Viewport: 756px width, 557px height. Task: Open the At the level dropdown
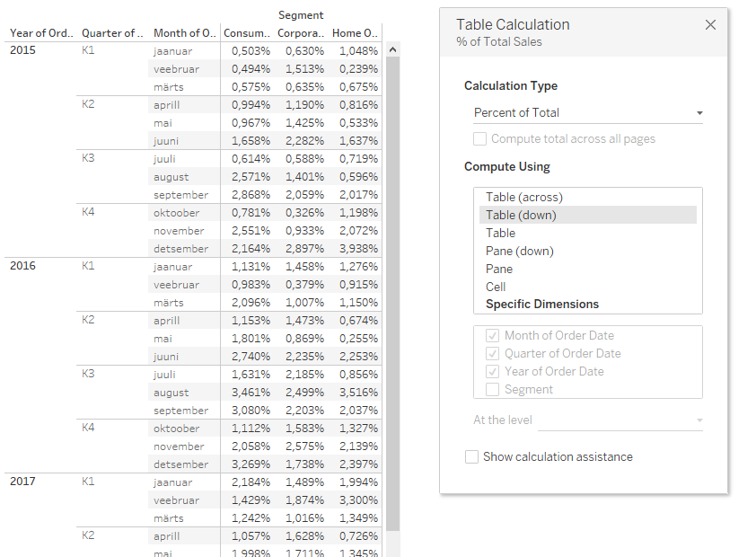(621, 420)
